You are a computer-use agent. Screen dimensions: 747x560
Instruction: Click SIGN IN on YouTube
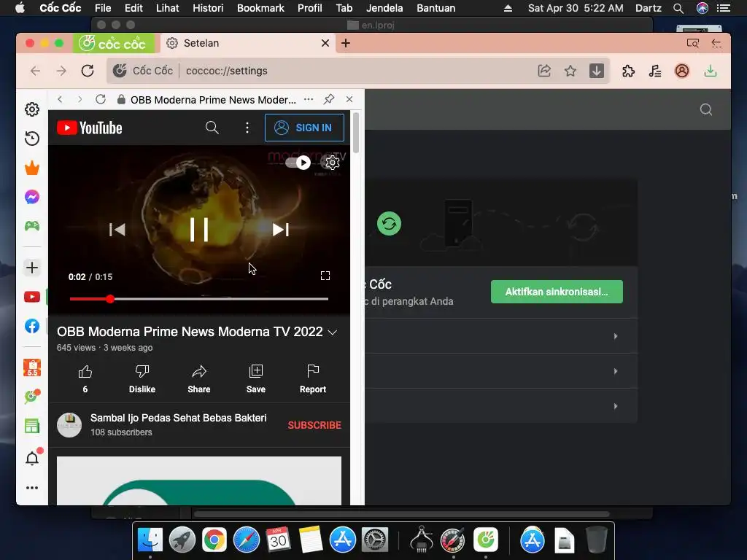pos(304,128)
